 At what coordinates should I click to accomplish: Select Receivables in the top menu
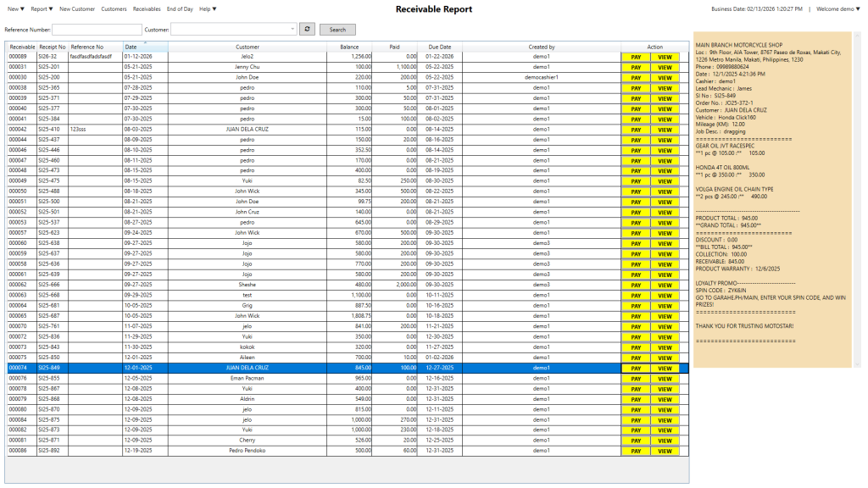[x=147, y=8]
